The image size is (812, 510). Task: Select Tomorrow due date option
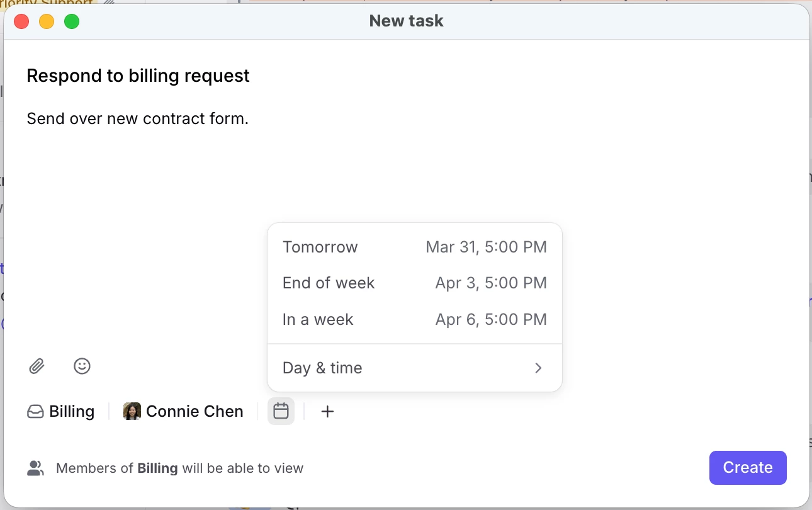click(x=415, y=247)
